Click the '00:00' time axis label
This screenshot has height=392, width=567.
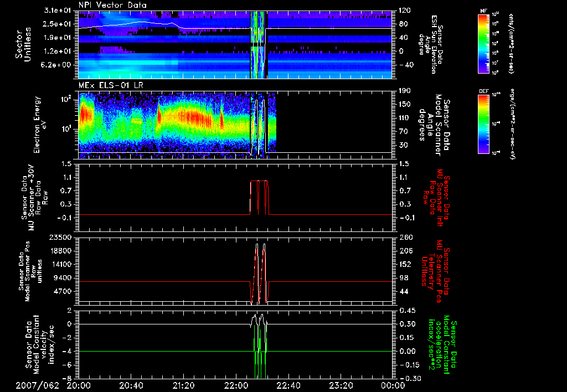[393, 385]
